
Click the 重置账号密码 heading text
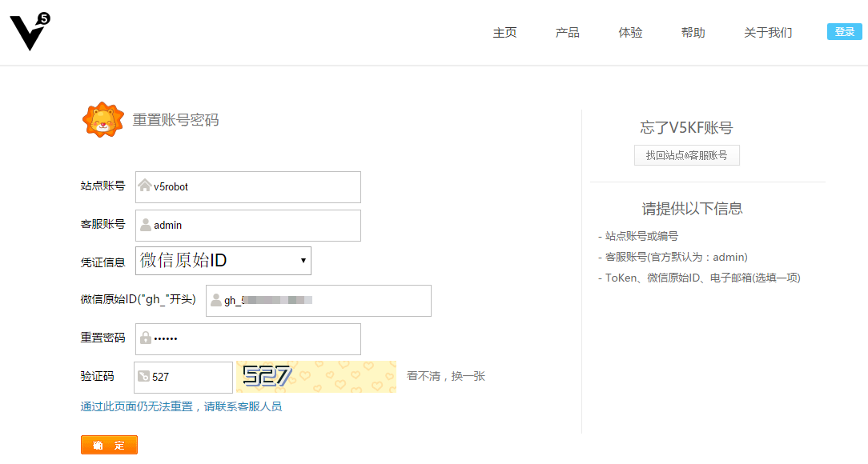tap(175, 120)
